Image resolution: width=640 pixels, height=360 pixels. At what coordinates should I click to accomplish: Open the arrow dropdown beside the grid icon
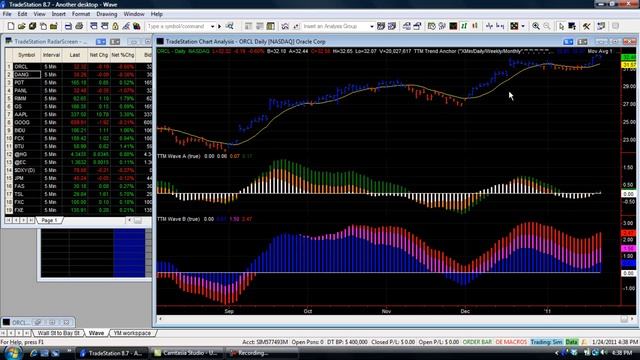(x=523, y=26)
